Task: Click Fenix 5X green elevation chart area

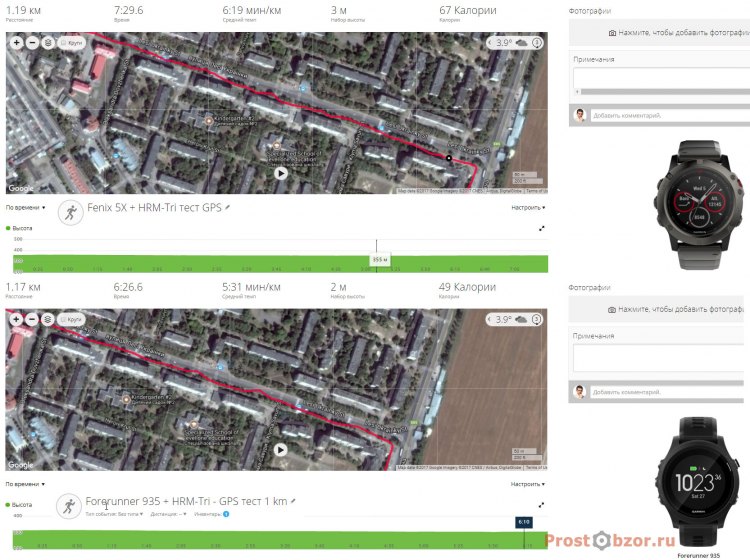Action: coord(280,264)
